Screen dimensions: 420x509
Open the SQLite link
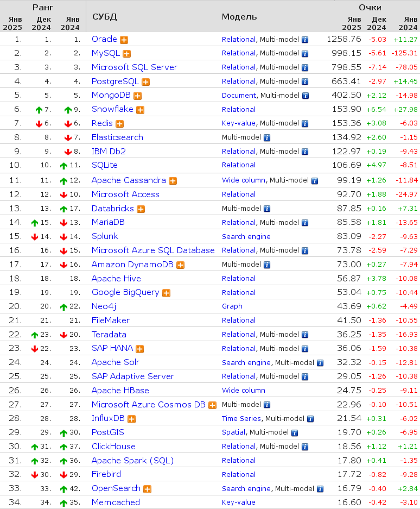point(104,165)
